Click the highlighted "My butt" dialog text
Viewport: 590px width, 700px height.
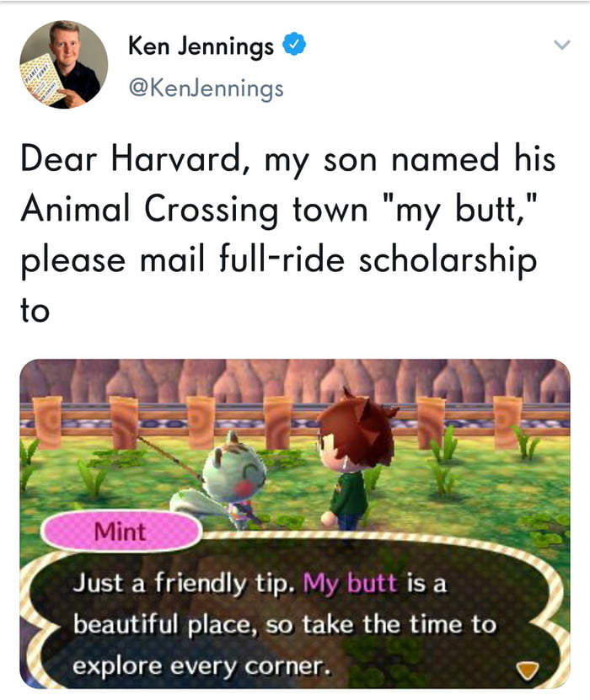(x=351, y=583)
